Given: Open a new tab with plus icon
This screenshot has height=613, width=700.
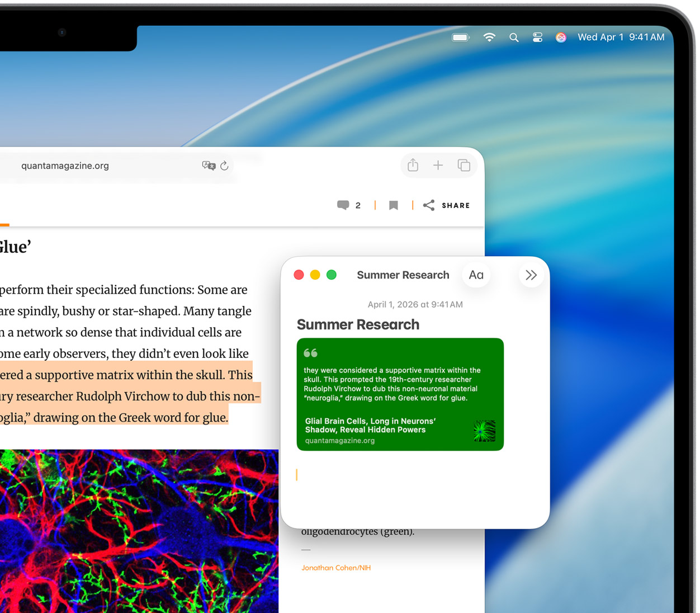Looking at the screenshot, I should pyautogui.click(x=438, y=165).
